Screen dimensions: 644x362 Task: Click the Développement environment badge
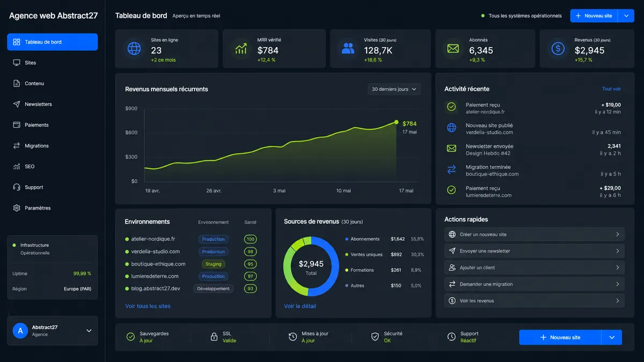[x=213, y=289]
